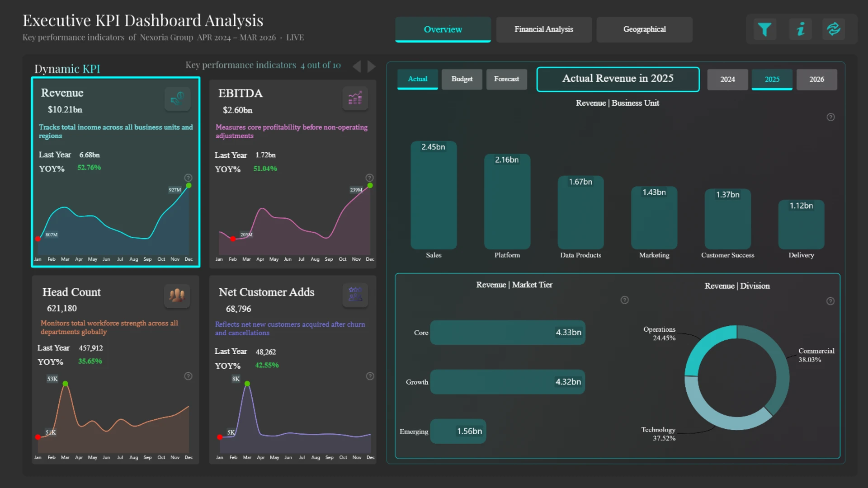Show next KPIs with right arrow
The width and height of the screenshot is (868, 488).
tap(371, 66)
